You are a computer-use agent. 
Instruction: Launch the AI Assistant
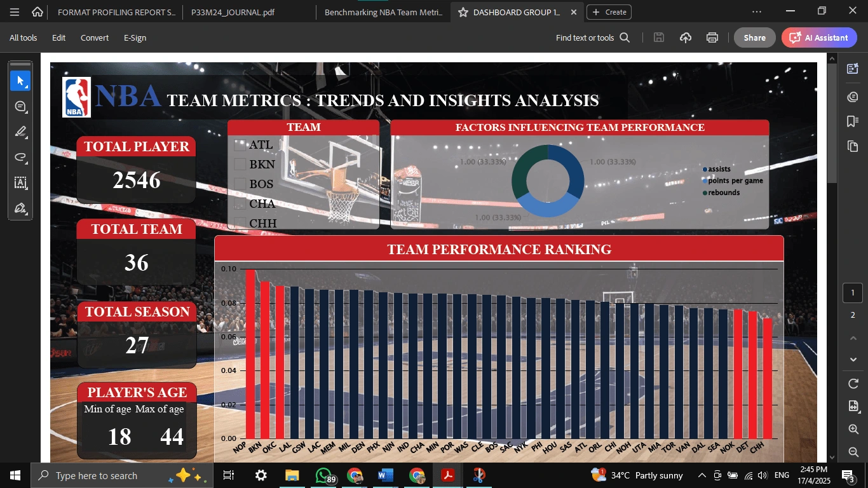[x=819, y=37]
